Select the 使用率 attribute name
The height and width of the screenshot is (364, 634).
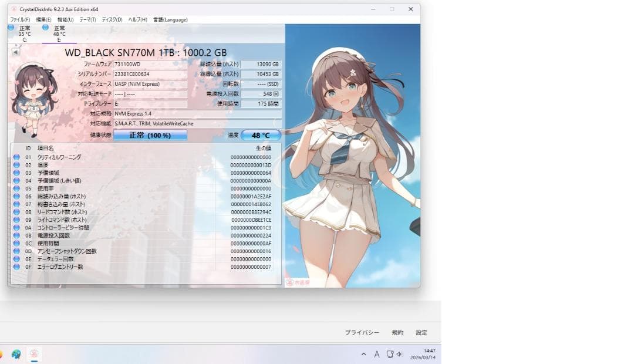pos(46,188)
